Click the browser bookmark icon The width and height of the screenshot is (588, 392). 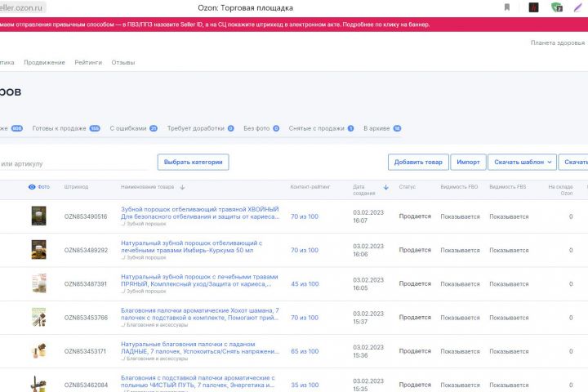pyautogui.click(x=507, y=7)
